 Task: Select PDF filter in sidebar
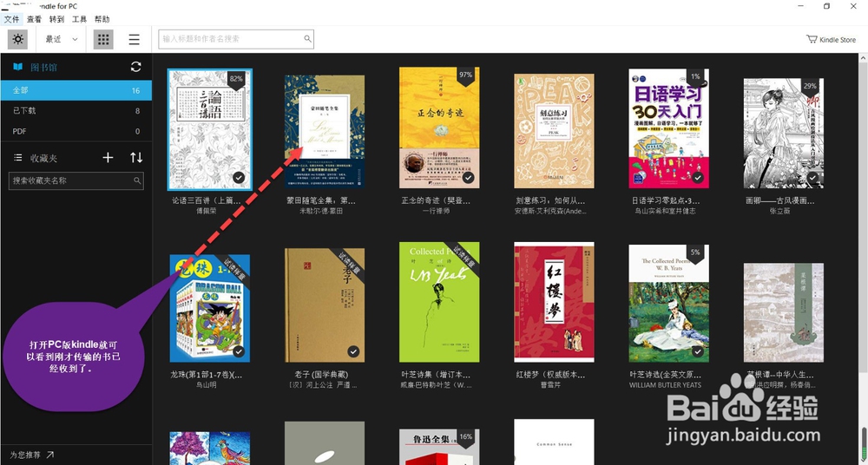click(x=76, y=131)
